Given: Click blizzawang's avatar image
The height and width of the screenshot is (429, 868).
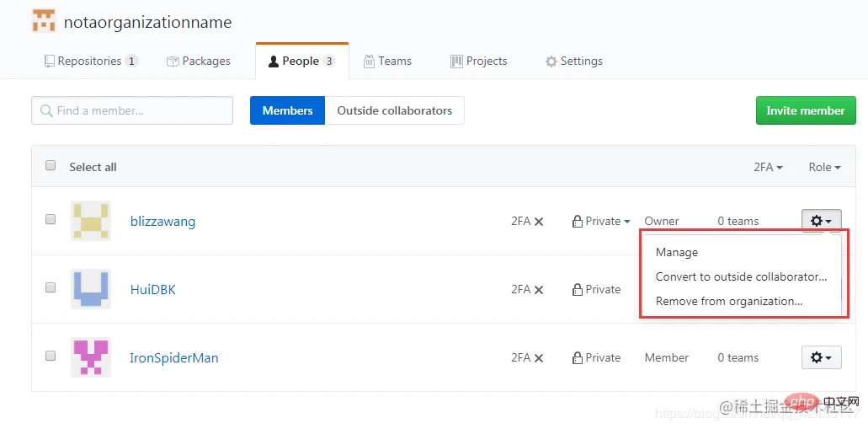Looking at the screenshot, I should (x=91, y=221).
